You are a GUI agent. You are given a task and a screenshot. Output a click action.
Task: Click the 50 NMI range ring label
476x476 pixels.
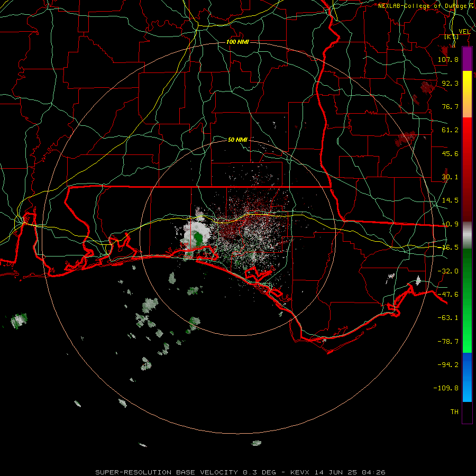click(237, 140)
